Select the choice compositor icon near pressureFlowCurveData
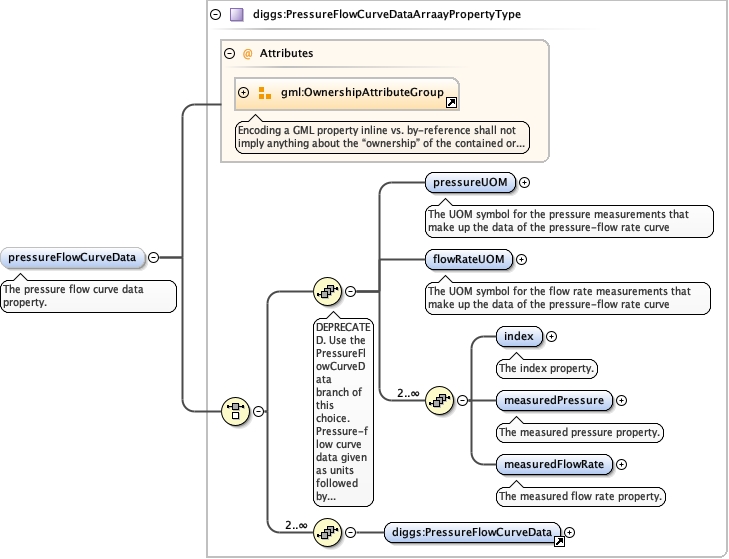 pyautogui.click(x=235, y=411)
